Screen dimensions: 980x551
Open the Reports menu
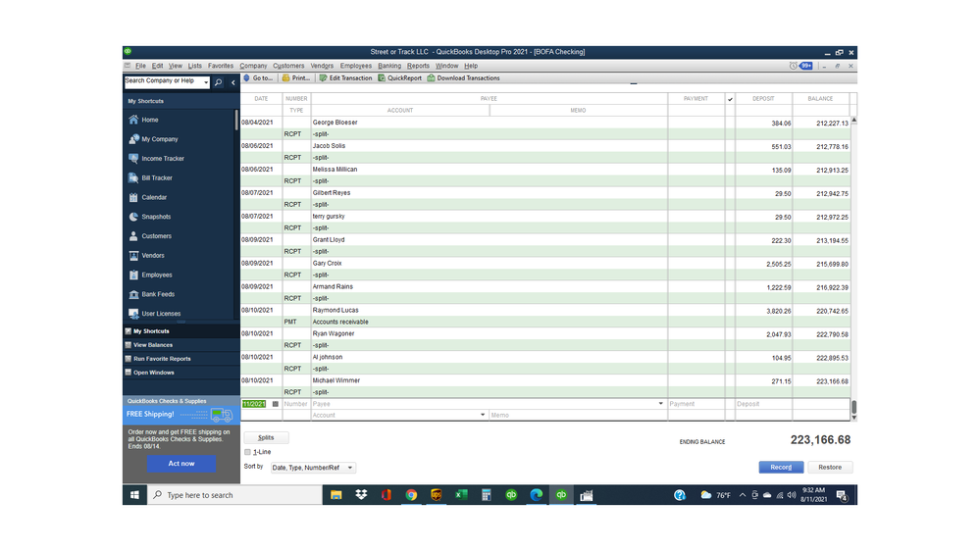coord(418,66)
